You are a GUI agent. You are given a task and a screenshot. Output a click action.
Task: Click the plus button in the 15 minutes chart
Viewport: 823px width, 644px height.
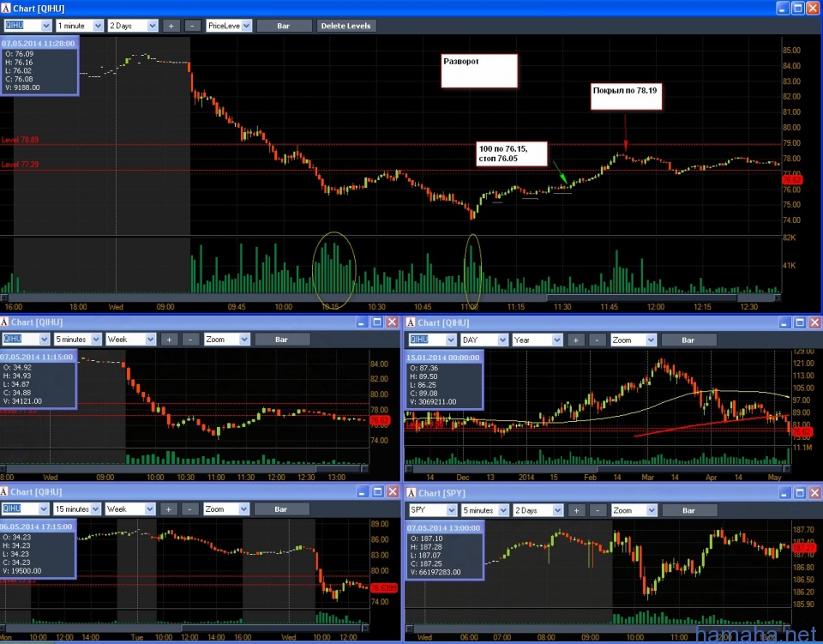tap(171, 509)
